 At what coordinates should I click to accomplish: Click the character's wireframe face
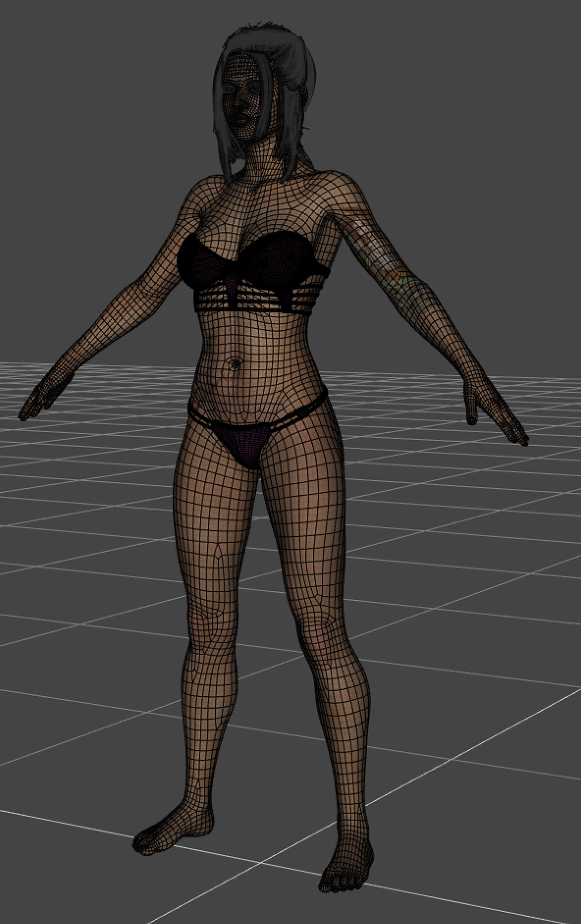click(243, 96)
